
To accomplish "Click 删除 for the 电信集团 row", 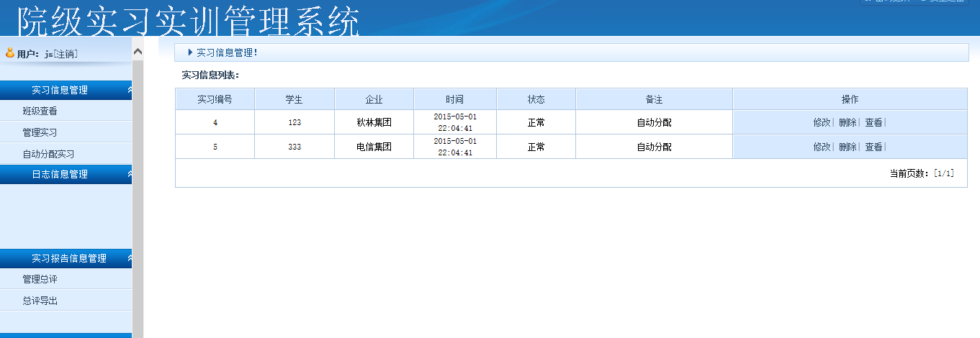I will (848, 147).
